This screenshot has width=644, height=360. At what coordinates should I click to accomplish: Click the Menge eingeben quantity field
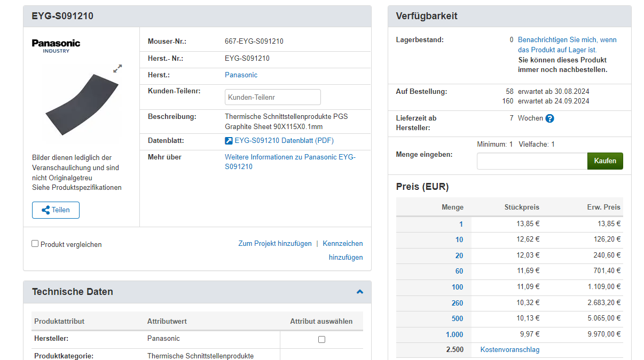(x=532, y=161)
